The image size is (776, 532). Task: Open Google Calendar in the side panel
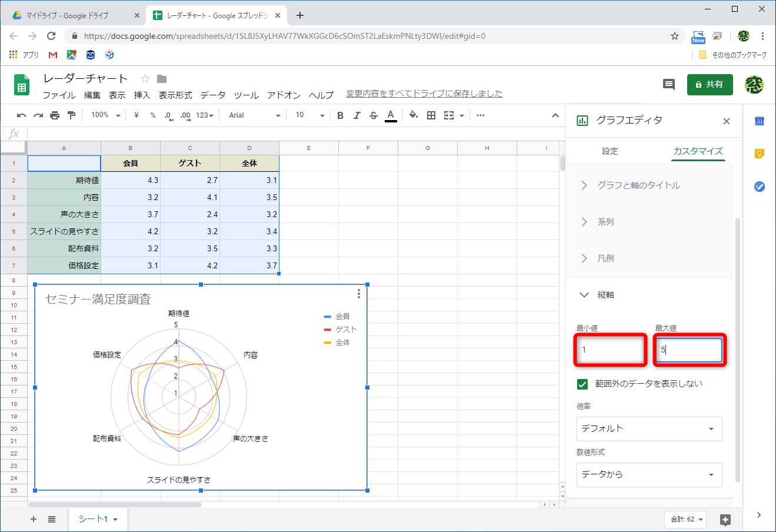tap(760, 121)
